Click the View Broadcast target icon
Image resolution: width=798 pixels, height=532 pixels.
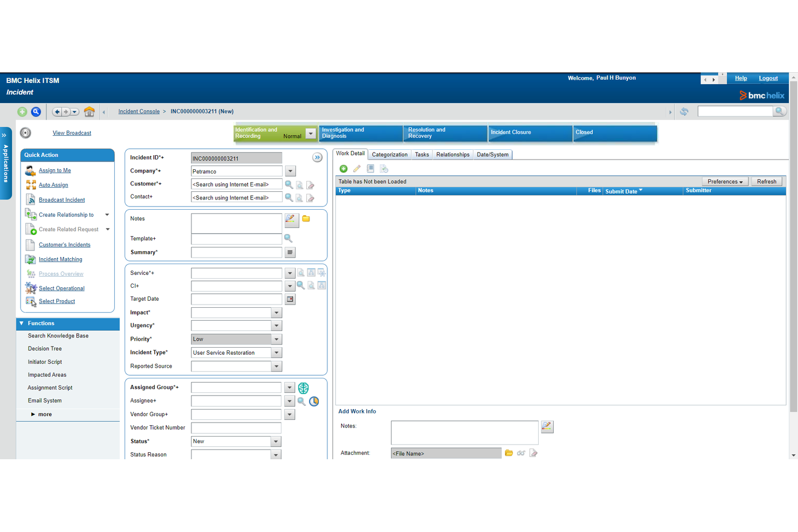point(25,133)
